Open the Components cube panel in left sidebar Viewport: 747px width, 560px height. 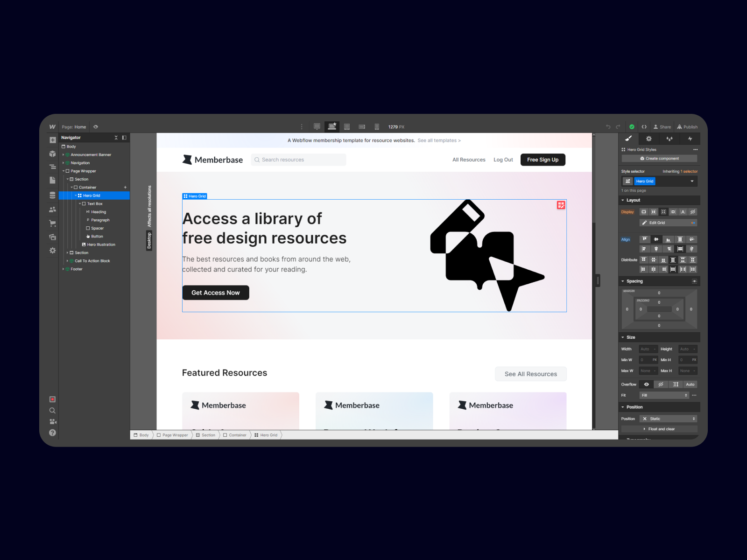(53, 154)
